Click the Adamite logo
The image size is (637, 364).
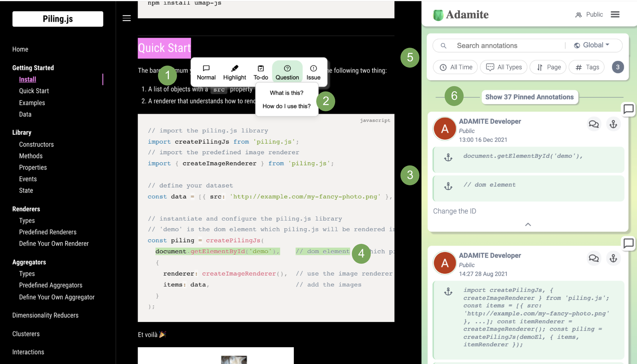coord(460,15)
